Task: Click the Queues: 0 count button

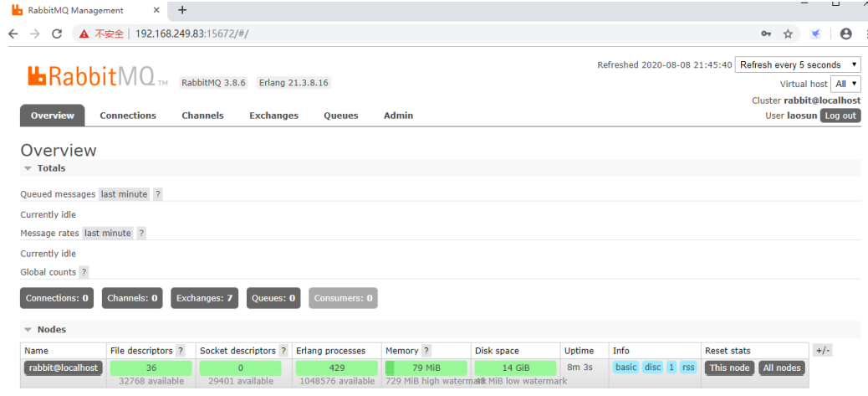Action: point(273,298)
